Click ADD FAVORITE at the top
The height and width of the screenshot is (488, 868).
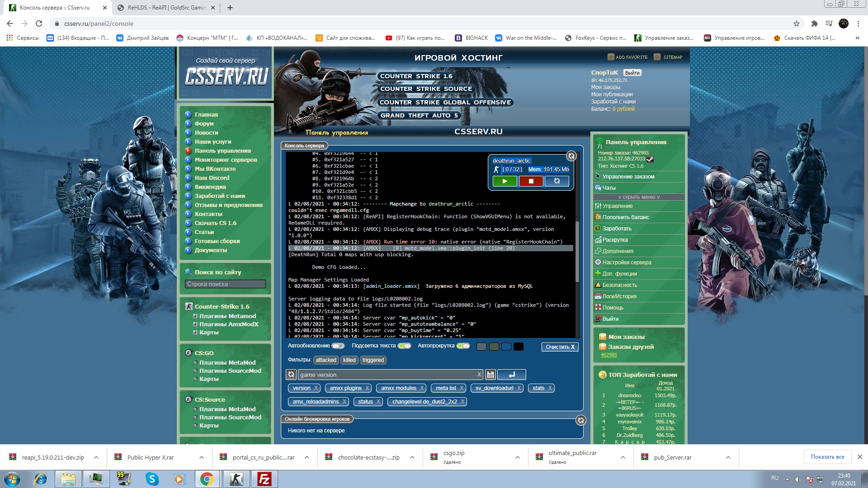click(x=627, y=57)
